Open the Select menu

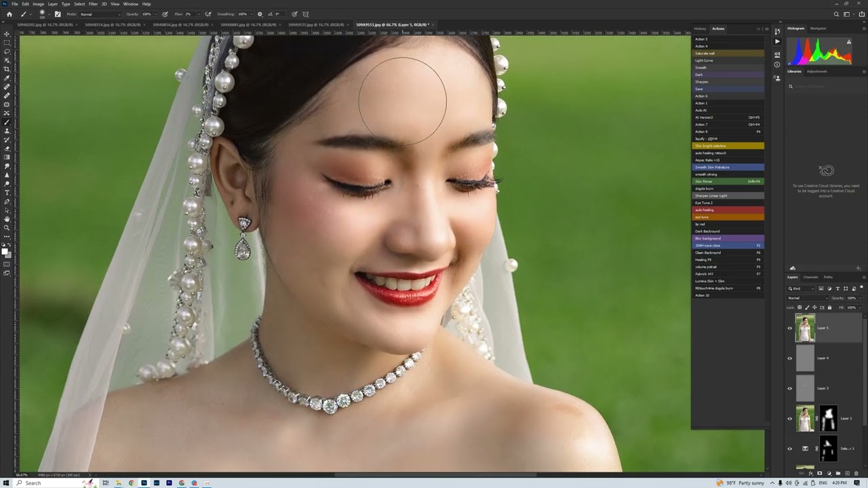[79, 4]
